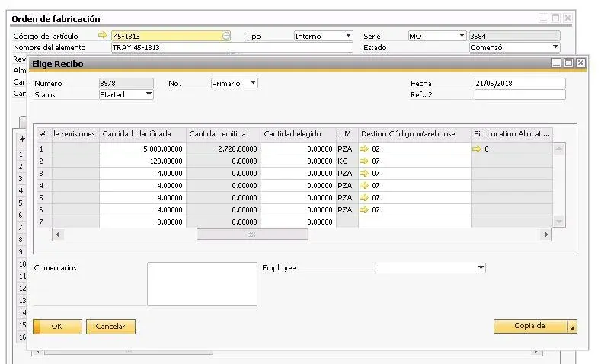Click the Destino Código Warehouse column header
Screen dimensions: 601x364
pyautogui.click(x=414, y=134)
